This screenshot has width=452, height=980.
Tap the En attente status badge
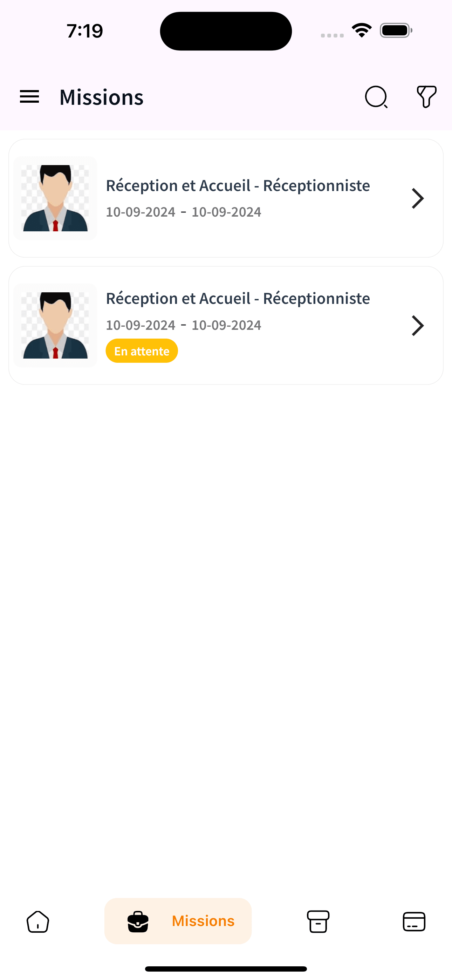pos(142,351)
